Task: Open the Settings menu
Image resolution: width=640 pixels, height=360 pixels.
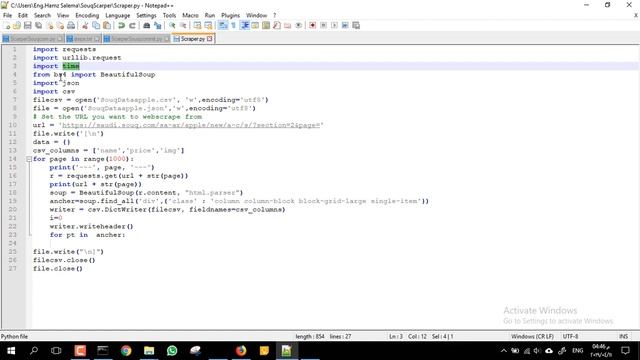Action: [146, 15]
